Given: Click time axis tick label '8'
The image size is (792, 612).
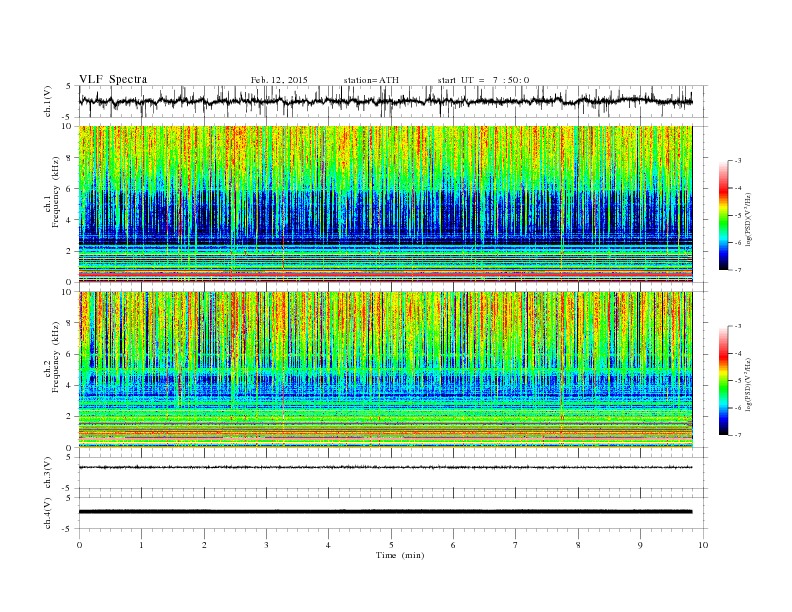Looking at the screenshot, I should pyautogui.click(x=578, y=545).
